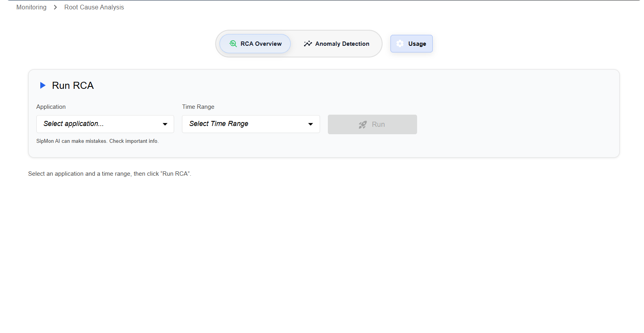Click the breadcrumb chevron separator after Monitoring

56,7
